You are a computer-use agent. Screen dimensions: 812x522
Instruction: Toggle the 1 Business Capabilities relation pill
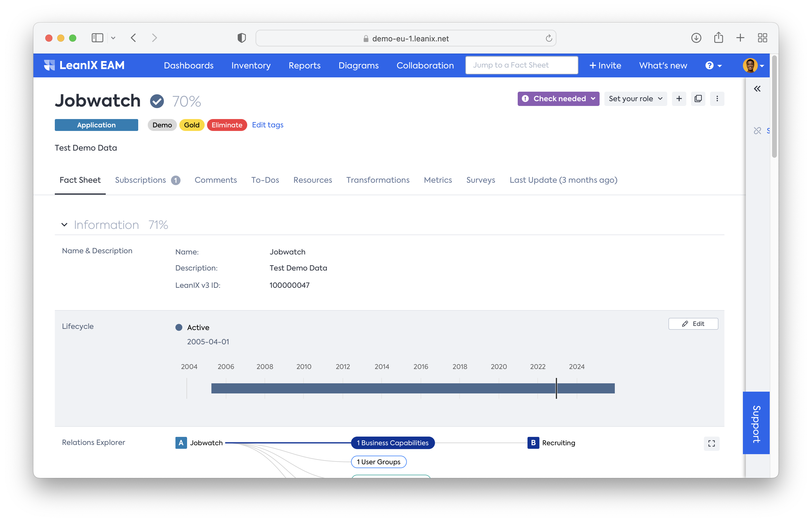392,443
